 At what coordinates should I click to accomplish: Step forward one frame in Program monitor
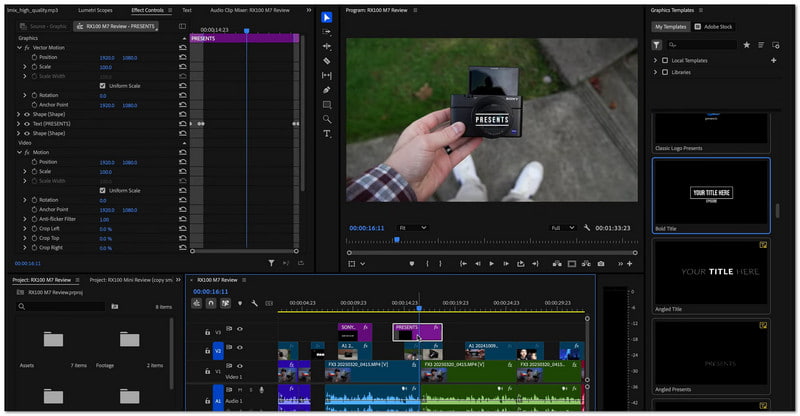[x=506, y=264]
